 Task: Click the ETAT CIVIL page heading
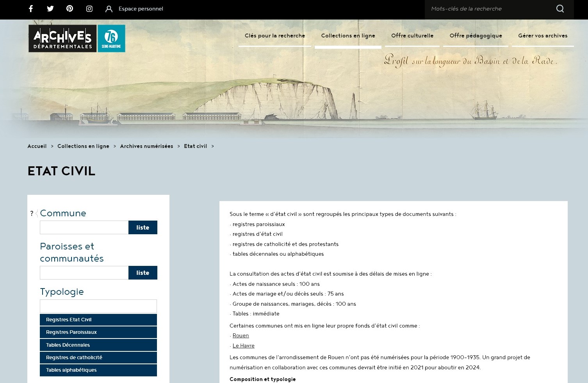tap(61, 171)
